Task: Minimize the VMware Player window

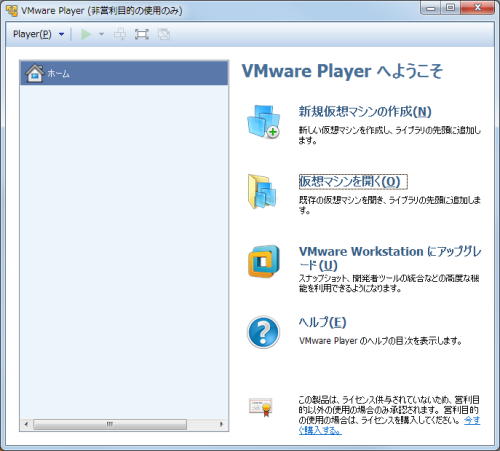Action: [x=430, y=8]
